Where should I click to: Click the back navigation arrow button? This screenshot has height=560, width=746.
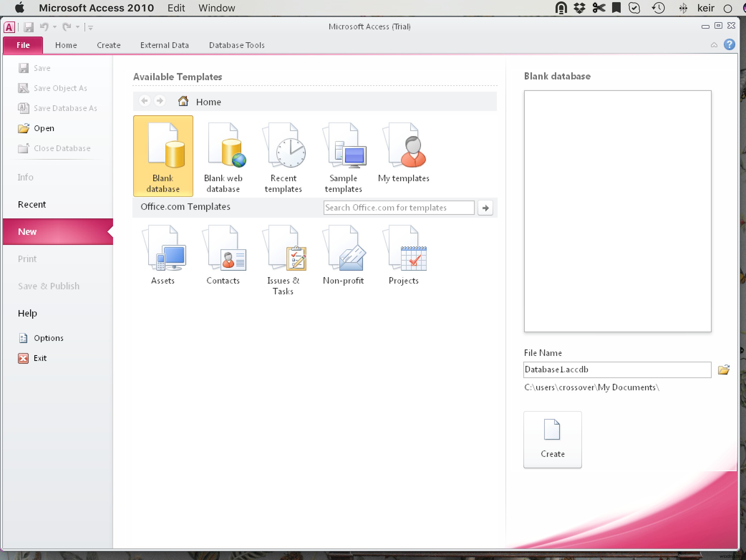point(145,101)
